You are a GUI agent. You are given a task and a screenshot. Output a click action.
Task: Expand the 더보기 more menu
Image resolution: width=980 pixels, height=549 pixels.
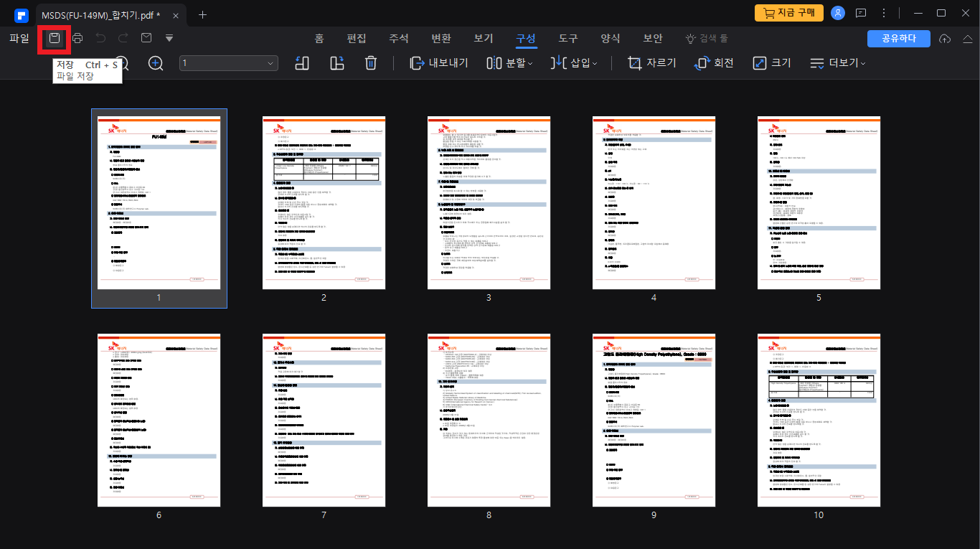point(838,63)
